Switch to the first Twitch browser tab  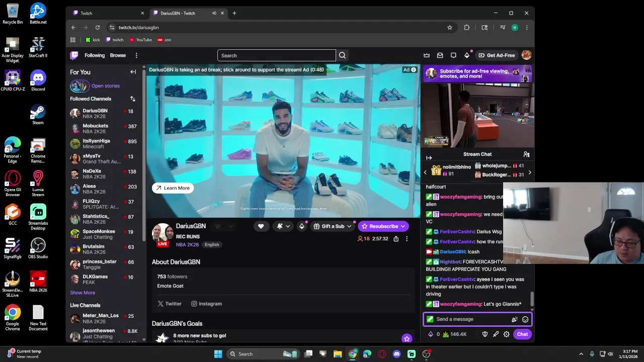[x=108, y=13]
